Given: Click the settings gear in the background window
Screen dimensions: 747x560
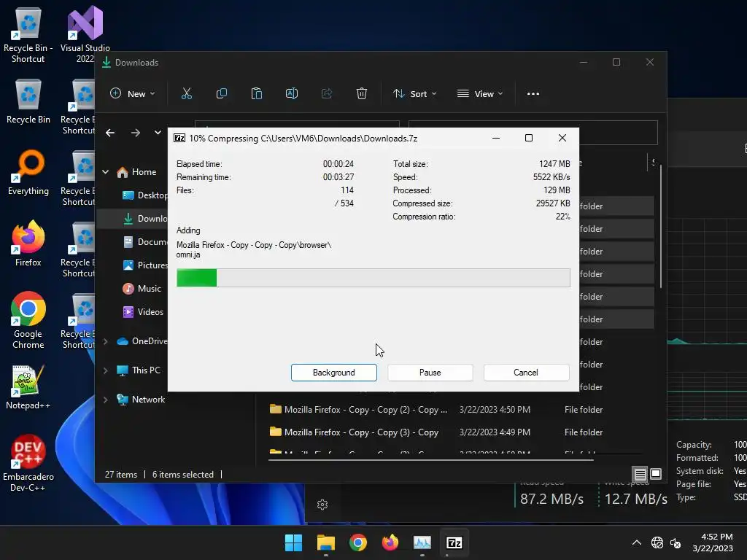Looking at the screenshot, I should click(x=322, y=505).
